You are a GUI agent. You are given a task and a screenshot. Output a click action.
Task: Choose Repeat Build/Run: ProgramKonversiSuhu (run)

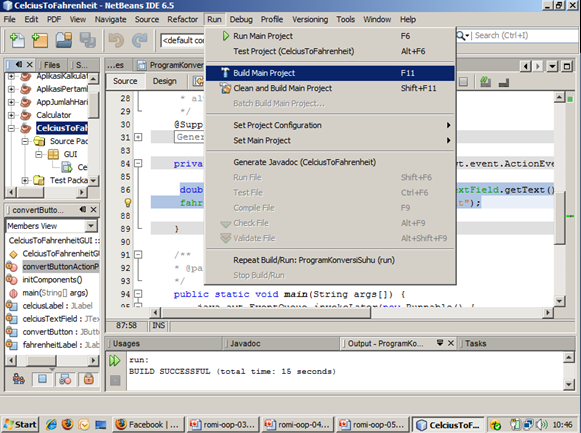point(330,260)
